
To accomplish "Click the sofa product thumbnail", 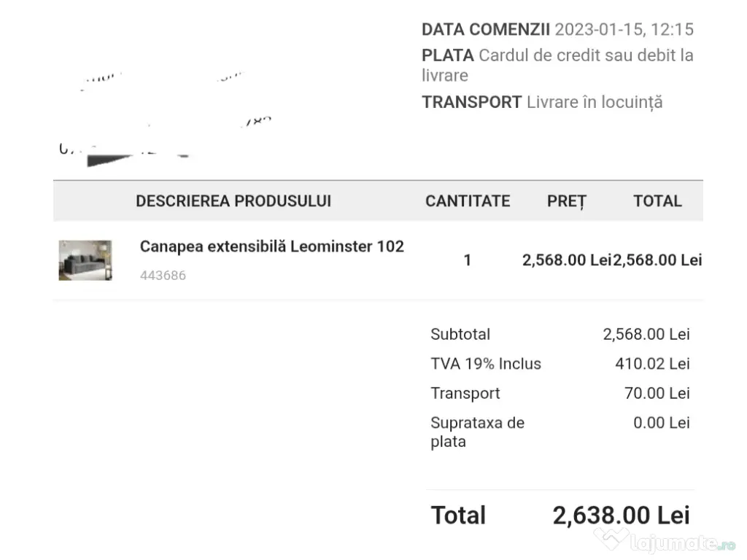I will [x=85, y=260].
